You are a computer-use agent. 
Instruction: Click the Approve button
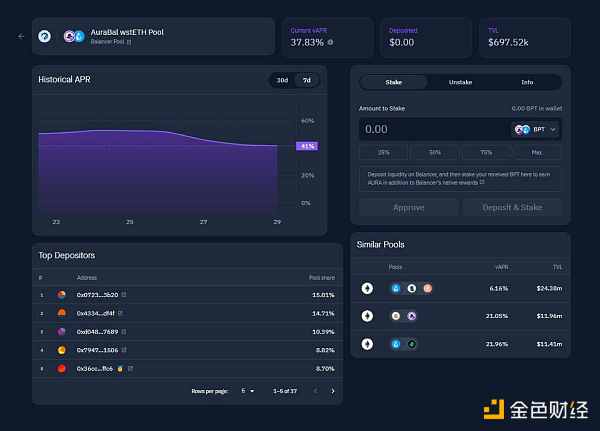409,207
